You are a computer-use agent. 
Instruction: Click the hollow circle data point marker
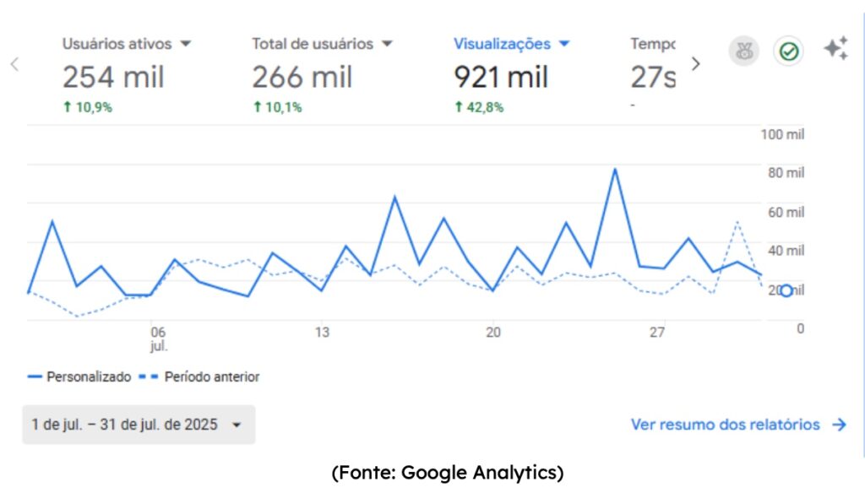786,290
